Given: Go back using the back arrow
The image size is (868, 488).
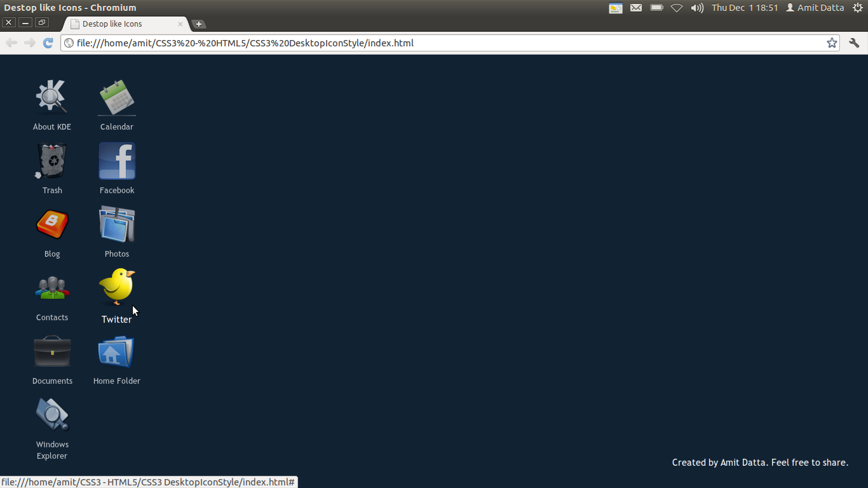Looking at the screenshot, I should [11, 43].
